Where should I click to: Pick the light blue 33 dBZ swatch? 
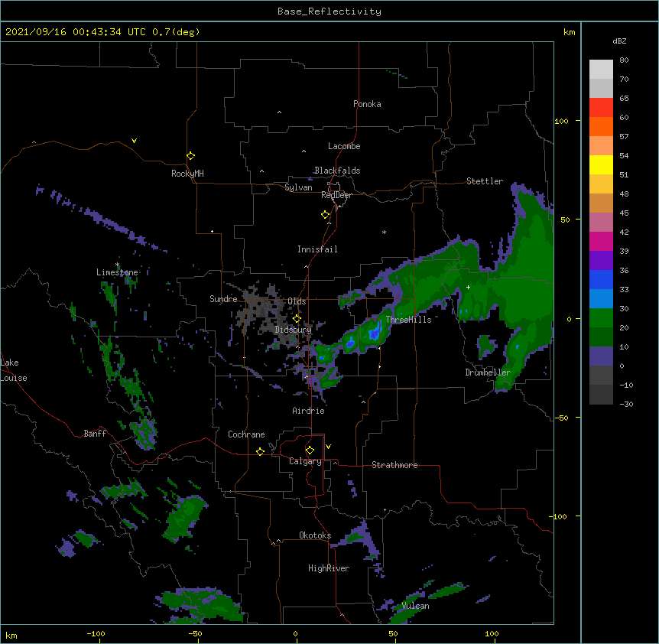pyautogui.click(x=601, y=298)
